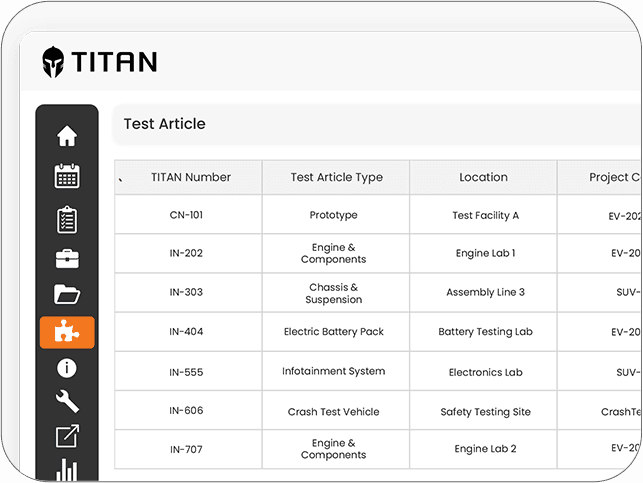Screen dimensions: 643x483
Task: Open the checklist clipboard icon
Action: (67, 220)
